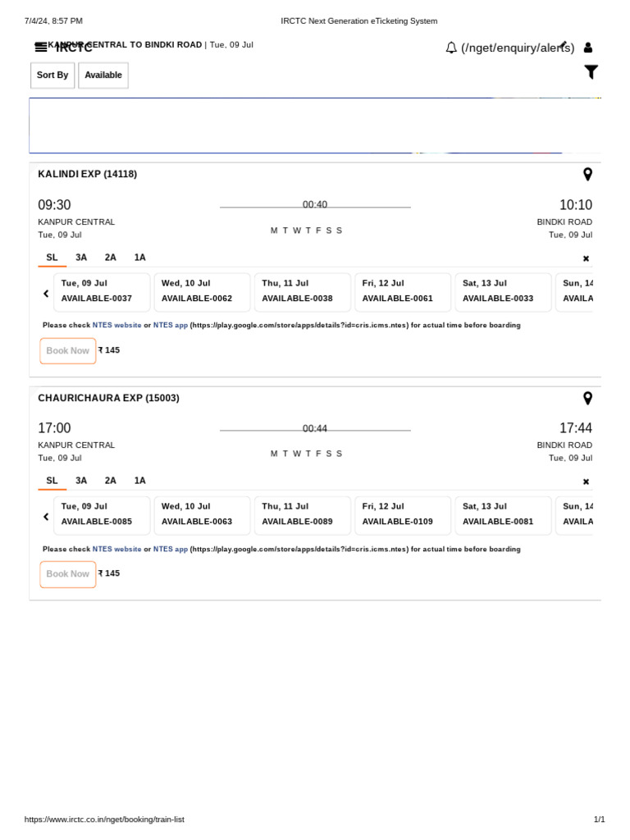Select 2A class tab for Kalindi Exp
The image size is (630, 840).
point(111,258)
